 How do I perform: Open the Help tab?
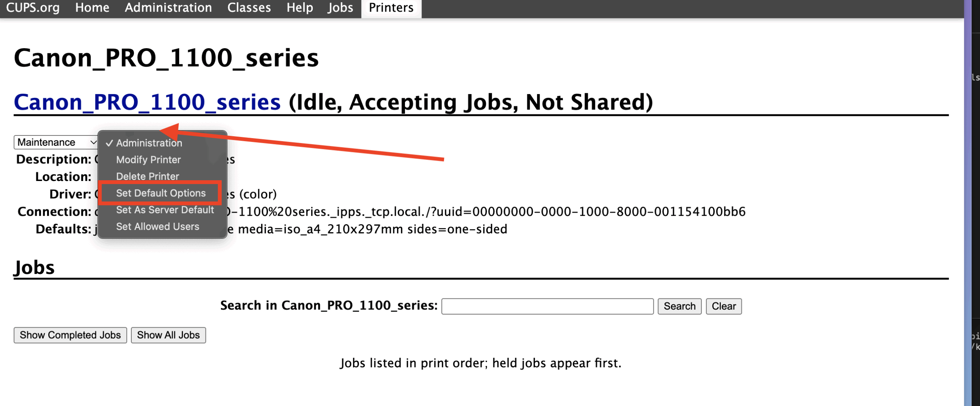299,8
